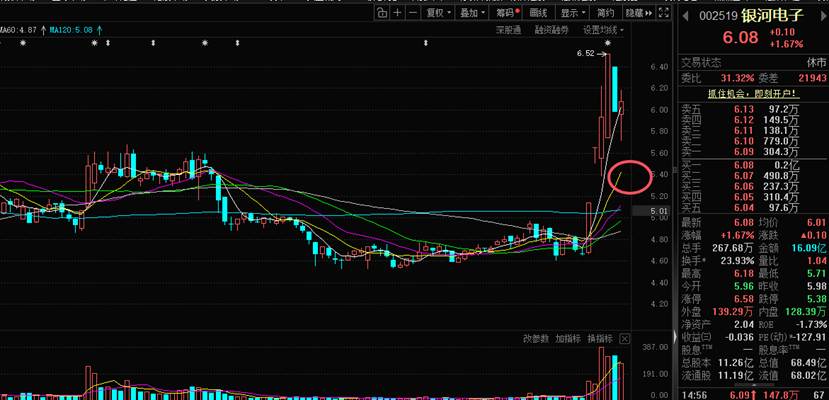Expand the 显示 display dropdown
This screenshot has width=829, height=400.
click(571, 13)
